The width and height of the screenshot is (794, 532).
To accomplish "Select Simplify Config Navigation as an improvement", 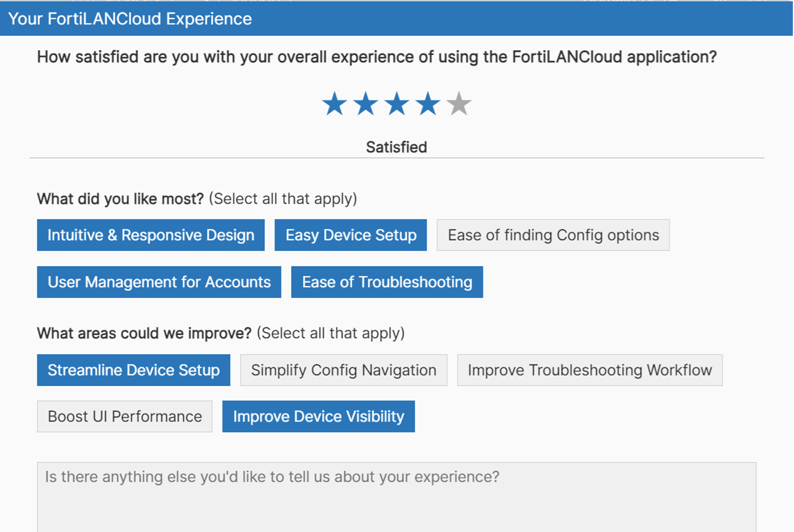I will click(343, 370).
